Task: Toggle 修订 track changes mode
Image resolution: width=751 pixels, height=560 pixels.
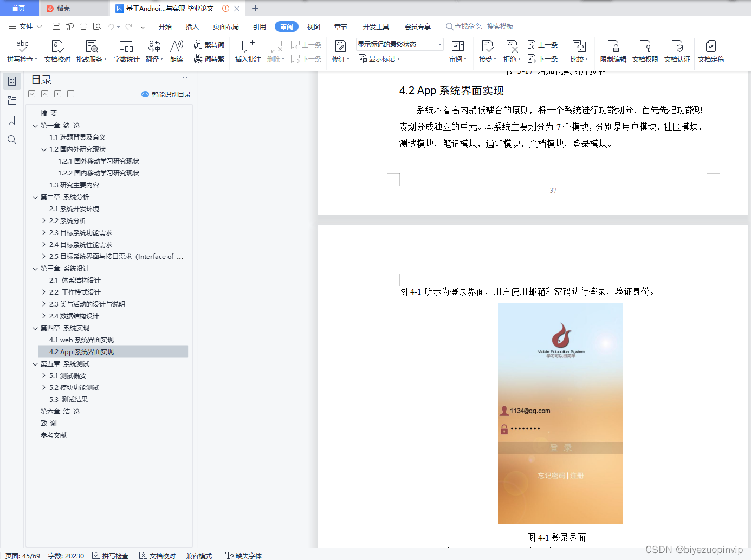Action: click(x=340, y=51)
